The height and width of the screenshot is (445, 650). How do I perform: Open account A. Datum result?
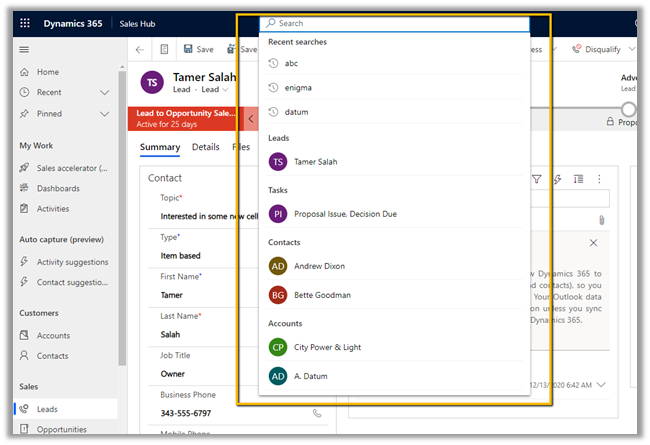click(394, 376)
